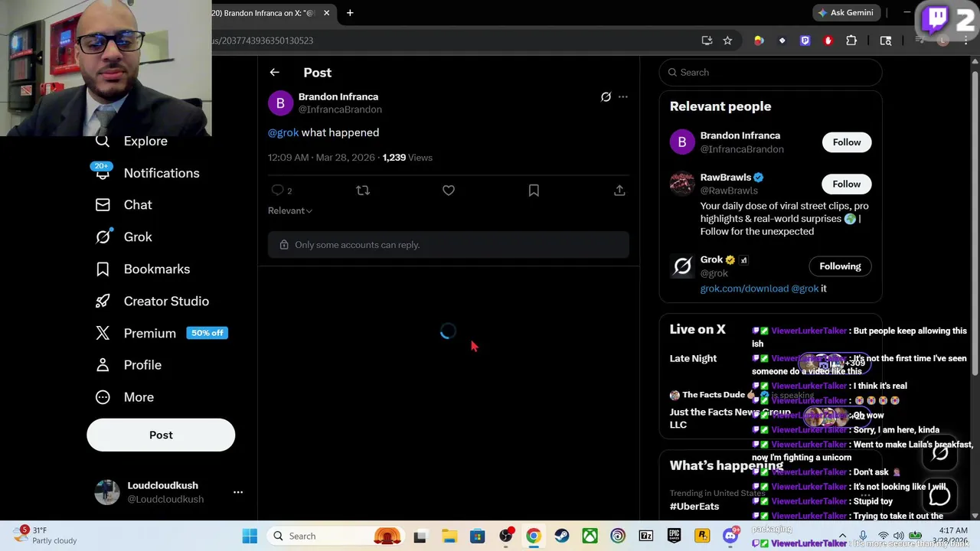Follow RawBrawls in Relevant people
Screen dimensions: 980x551
coord(847,184)
